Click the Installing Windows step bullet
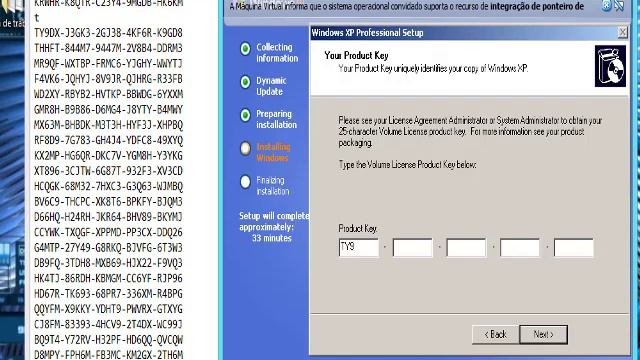Screen dimensions: 640x360 click(x=245, y=149)
